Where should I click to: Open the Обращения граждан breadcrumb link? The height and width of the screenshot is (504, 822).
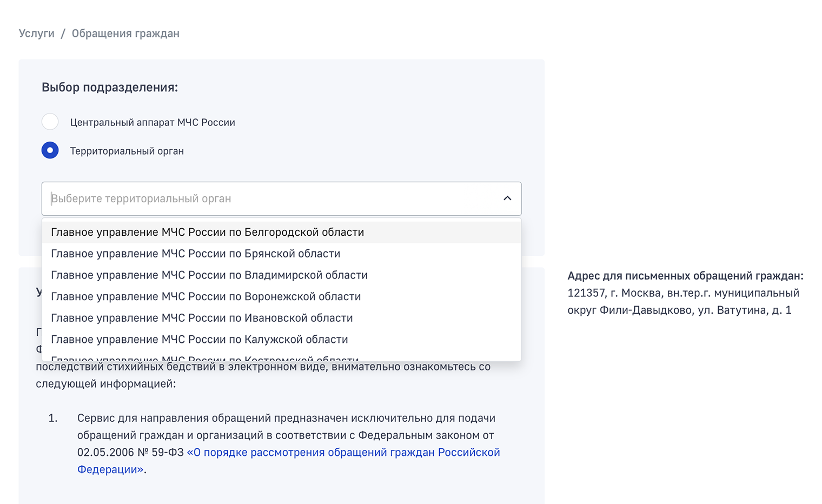[x=125, y=34]
